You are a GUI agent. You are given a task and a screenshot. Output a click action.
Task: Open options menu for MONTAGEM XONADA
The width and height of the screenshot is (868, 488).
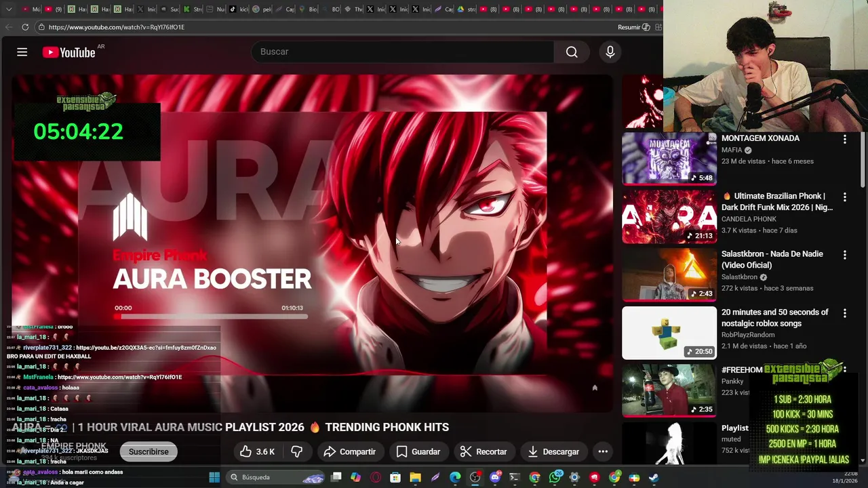[844, 139]
